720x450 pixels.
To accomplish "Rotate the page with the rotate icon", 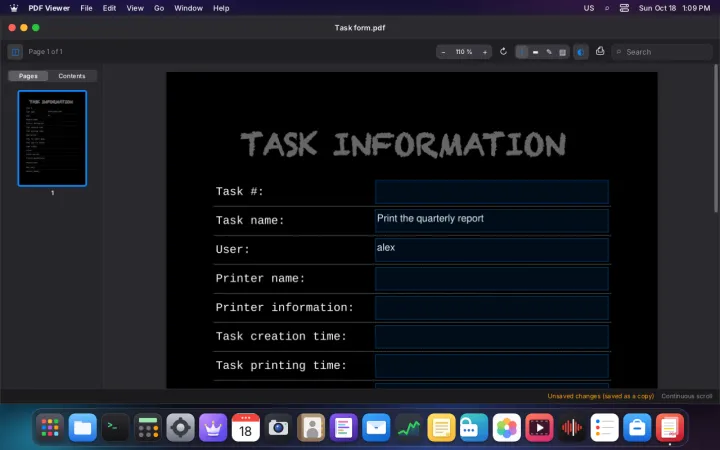I will point(503,51).
